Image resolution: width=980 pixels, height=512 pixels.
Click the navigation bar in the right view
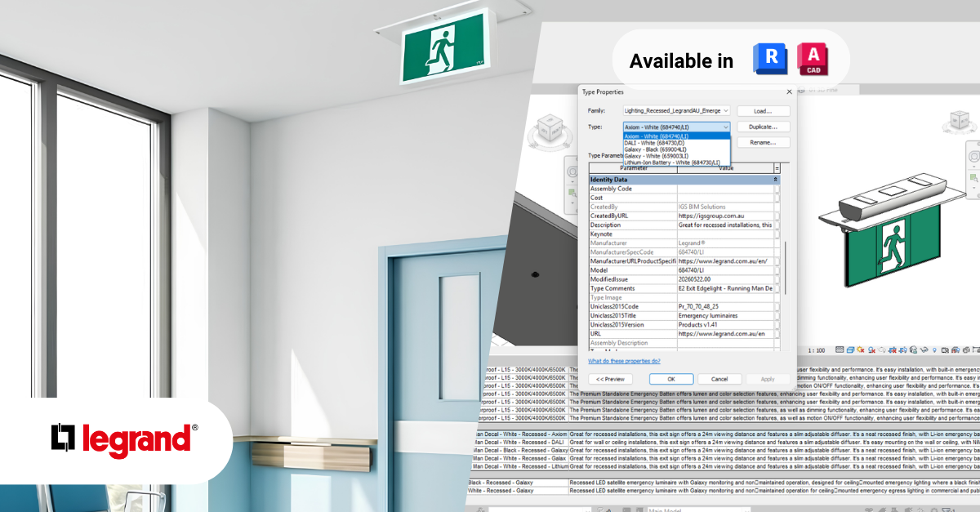click(x=973, y=169)
